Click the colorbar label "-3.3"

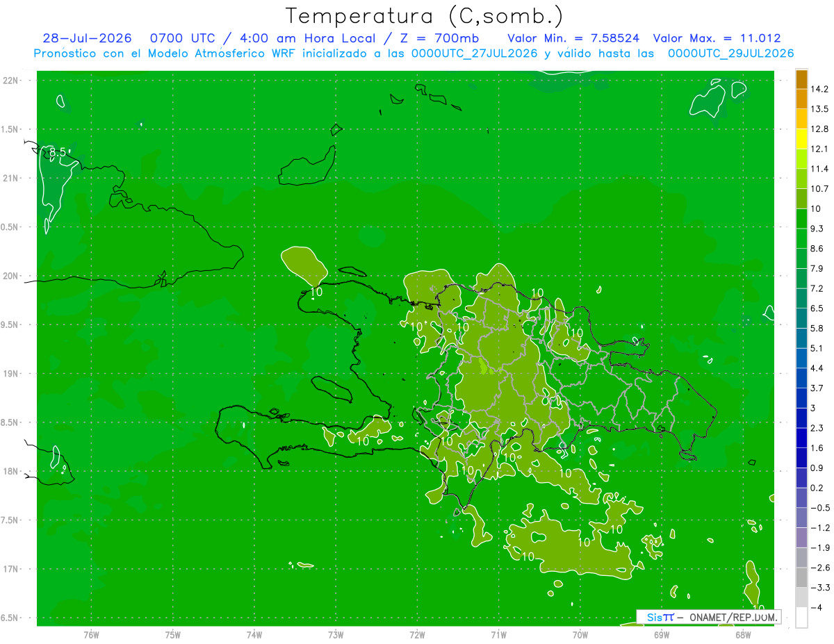tap(819, 588)
